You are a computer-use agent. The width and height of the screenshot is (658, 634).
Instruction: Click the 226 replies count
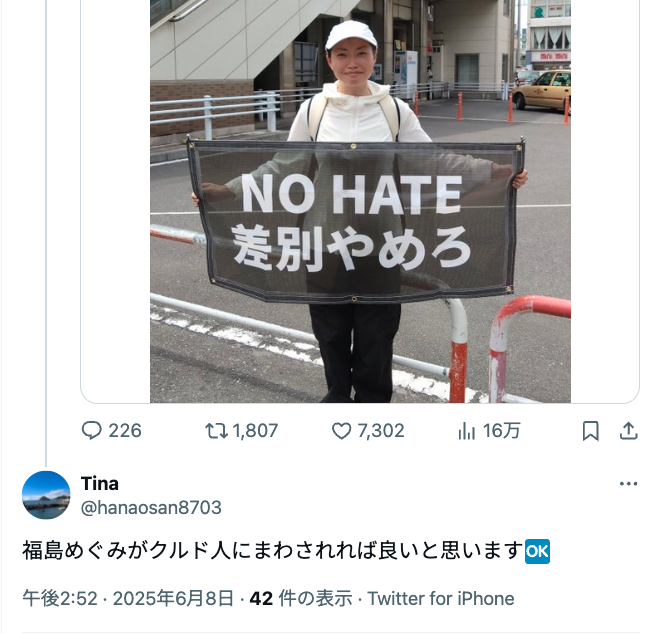tap(125, 431)
